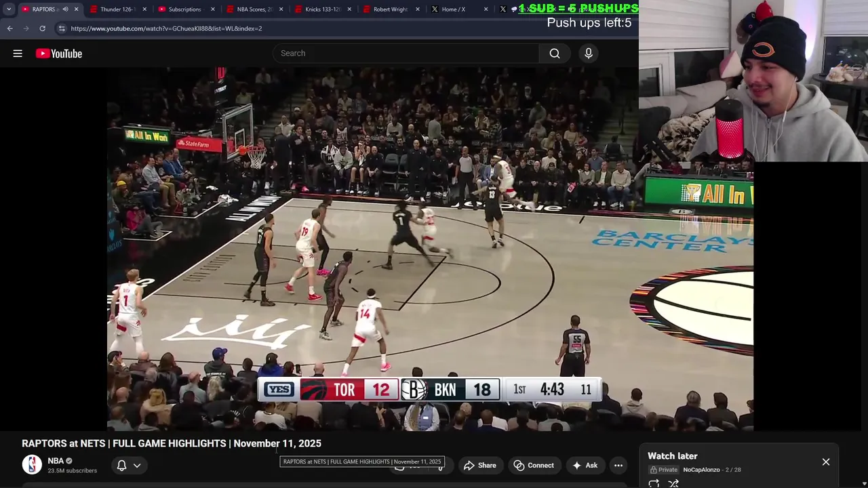Image resolution: width=868 pixels, height=488 pixels.
Task: Open the NoCapAlonzo playlist owner link
Action: (x=701, y=470)
